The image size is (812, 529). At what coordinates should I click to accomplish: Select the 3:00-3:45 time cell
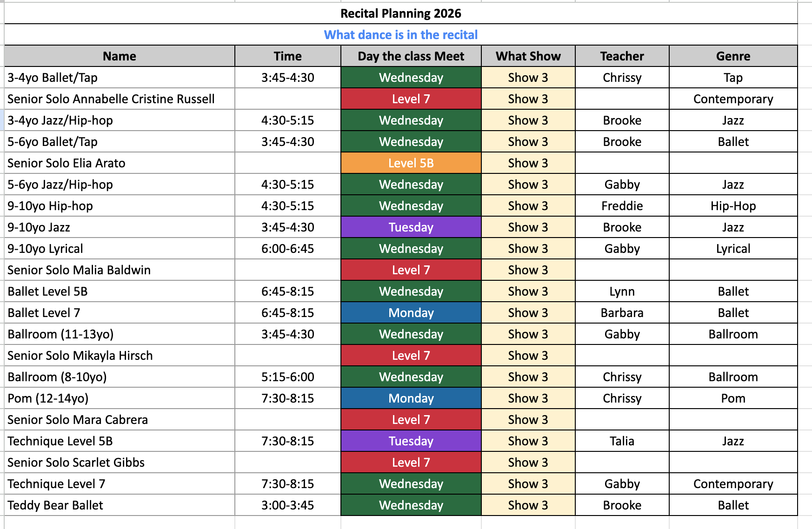[287, 505]
